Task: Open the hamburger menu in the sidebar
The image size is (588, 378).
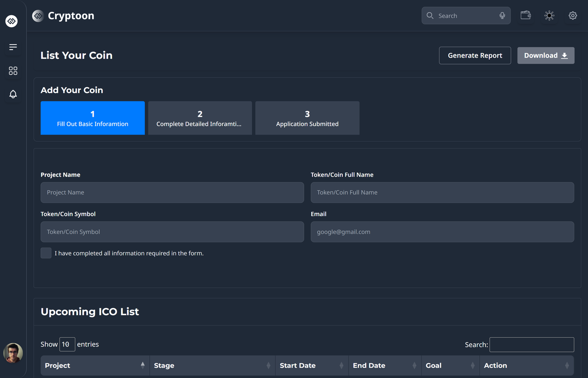Action: (x=13, y=47)
